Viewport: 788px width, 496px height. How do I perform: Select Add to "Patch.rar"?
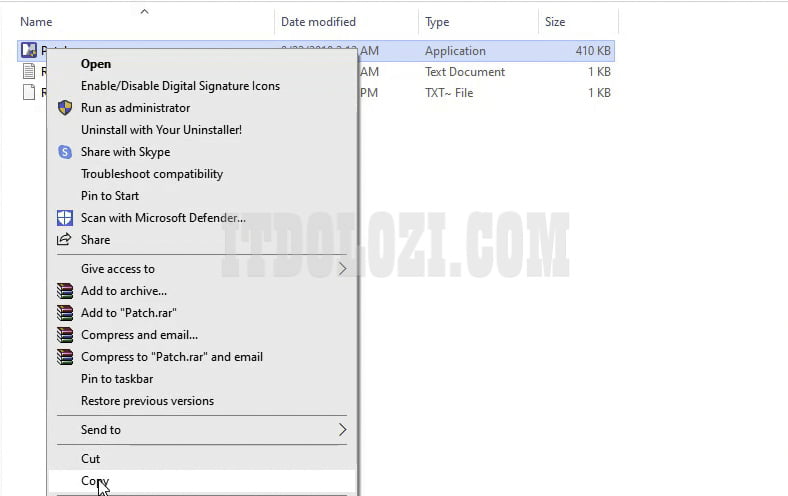pyautogui.click(x=129, y=313)
